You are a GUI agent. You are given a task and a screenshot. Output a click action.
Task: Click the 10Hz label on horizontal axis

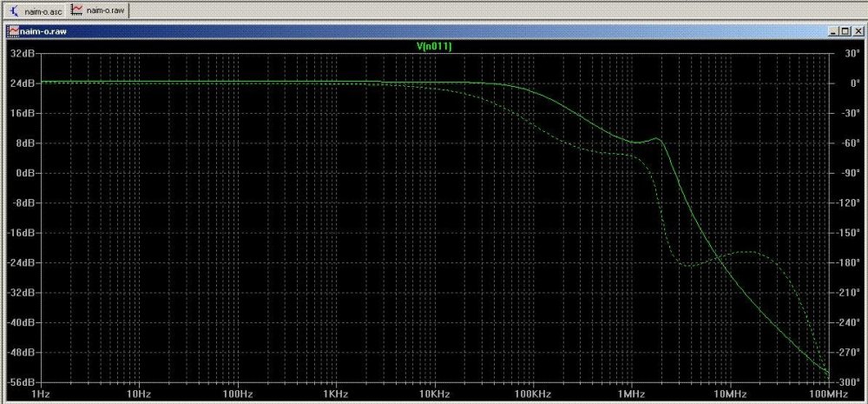coord(138,394)
